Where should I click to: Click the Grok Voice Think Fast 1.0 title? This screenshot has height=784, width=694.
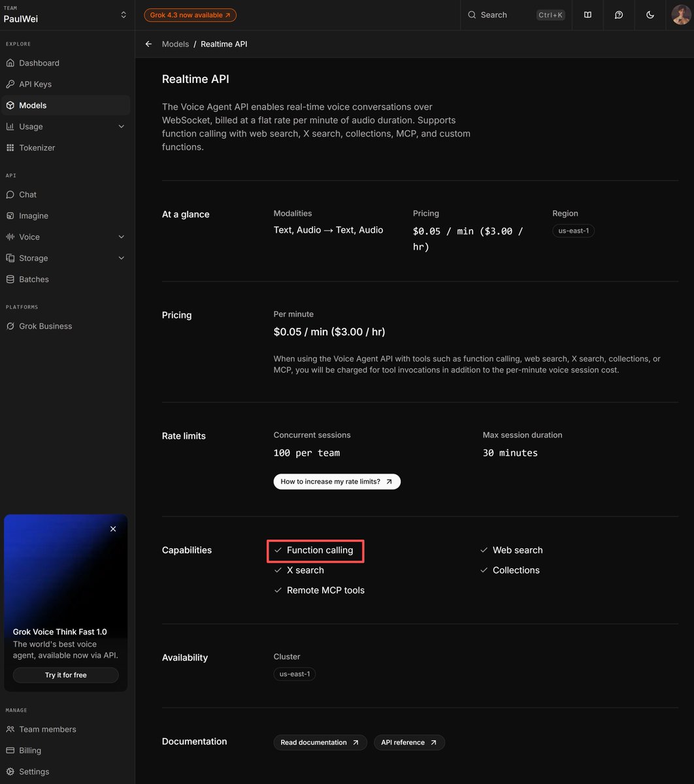point(60,632)
